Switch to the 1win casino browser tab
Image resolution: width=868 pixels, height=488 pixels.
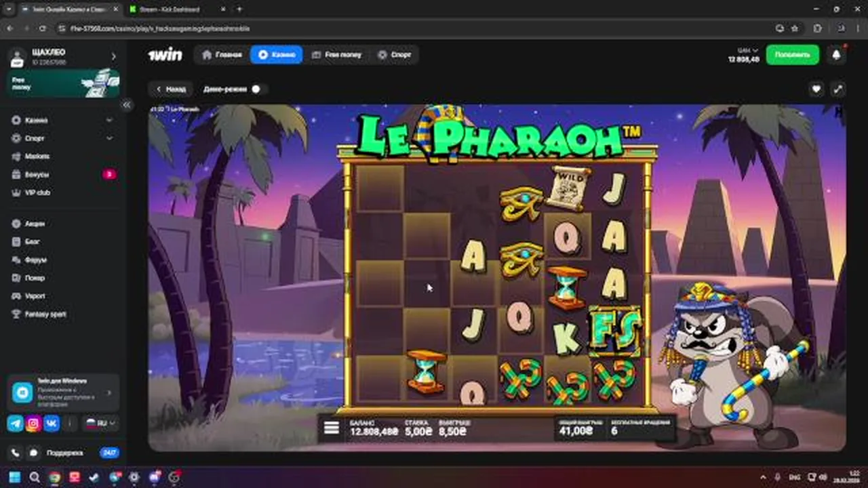pyautogui.click(x=71, y=9)
